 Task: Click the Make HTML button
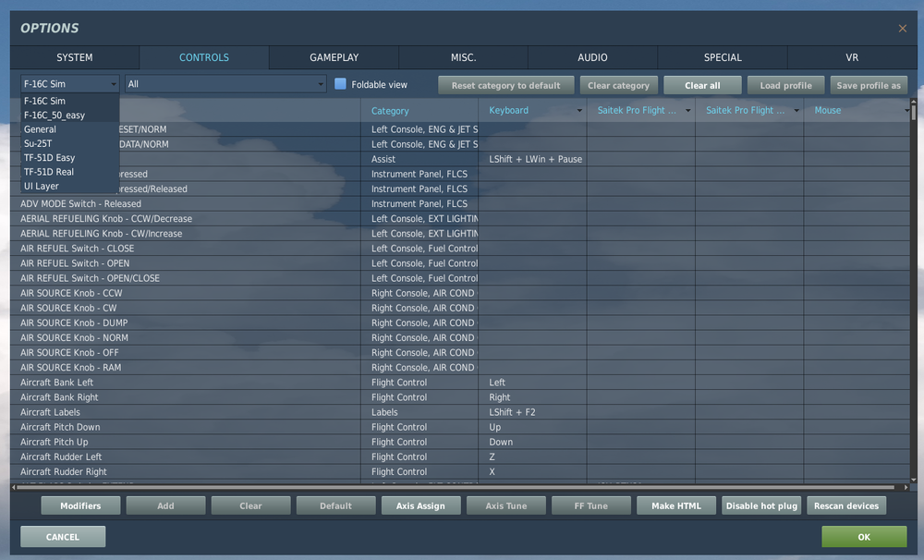pos(676,505)
